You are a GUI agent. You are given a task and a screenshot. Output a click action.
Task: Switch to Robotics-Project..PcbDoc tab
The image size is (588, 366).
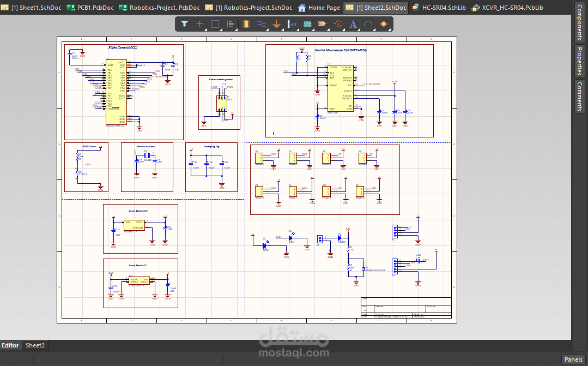pos(159,8)
